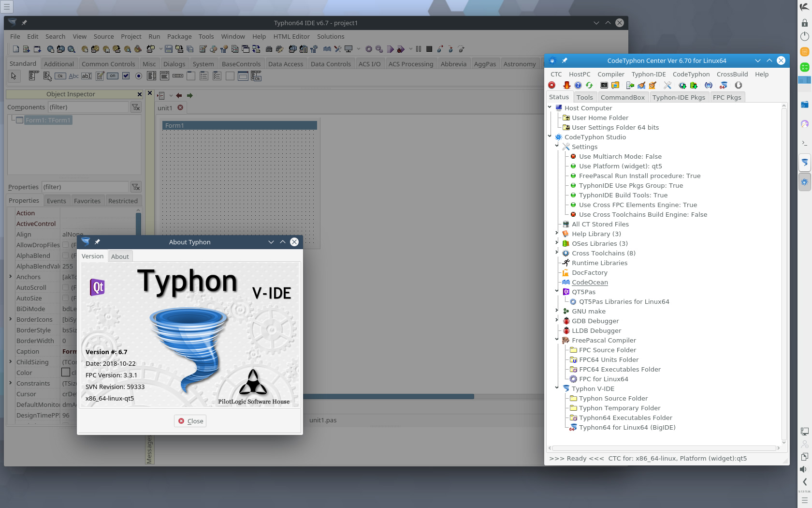Viewport: 812px width, 508px height.
Task: Click the folder-with-globe icon in CodeTyphon Center toolbar
Action: click(x=615, y=85)
